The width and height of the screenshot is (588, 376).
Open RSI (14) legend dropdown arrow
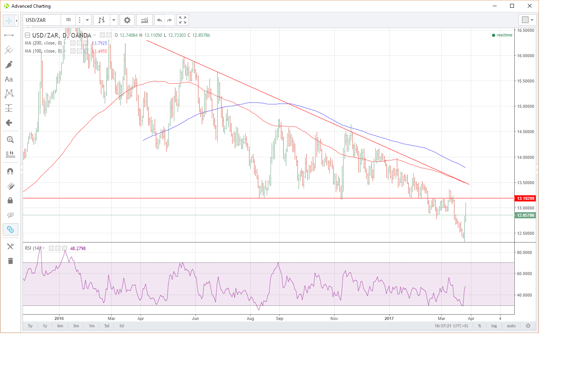click(43, 248)
